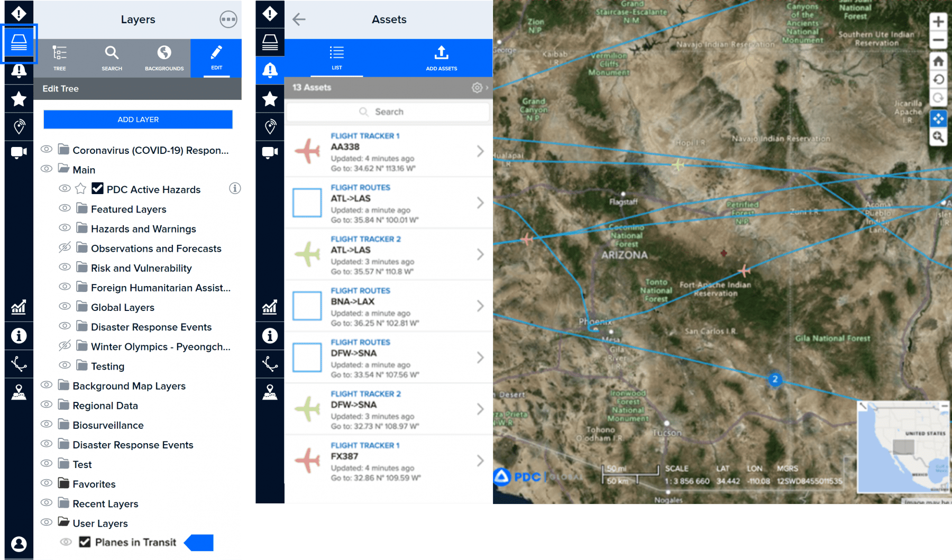The image size is (952, 560).
Task: Open the ATL->LAS flight routes entry
Action: click(x=389, y=203)
